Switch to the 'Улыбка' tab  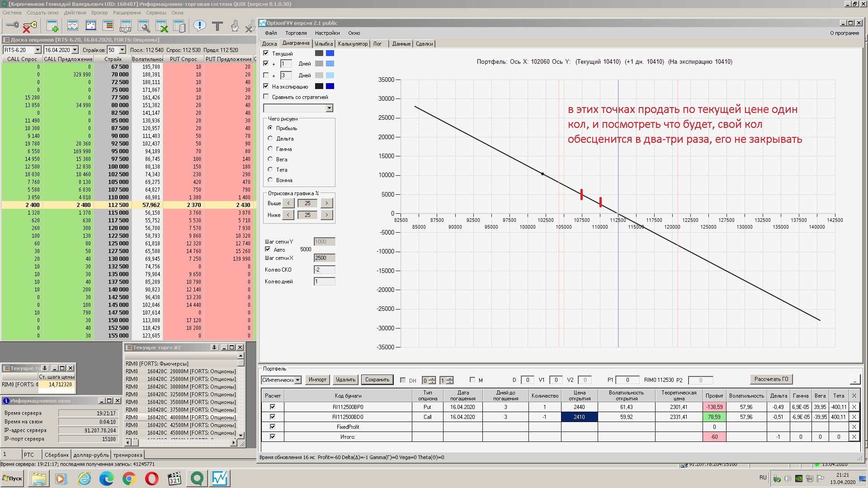pos(323,44)
